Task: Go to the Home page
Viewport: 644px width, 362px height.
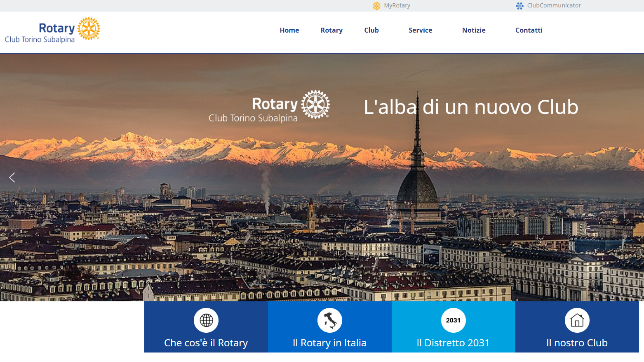Action: [289, 30]
